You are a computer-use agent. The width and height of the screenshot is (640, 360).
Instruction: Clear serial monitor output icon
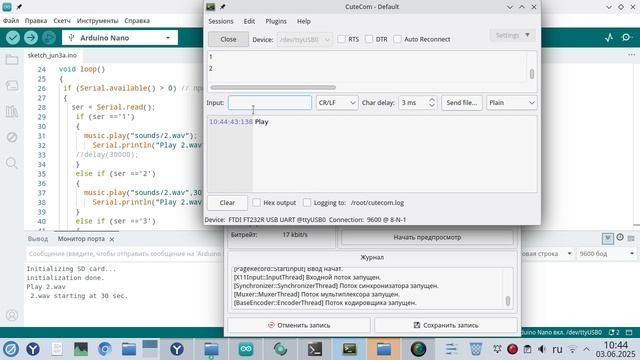[631, 238]
